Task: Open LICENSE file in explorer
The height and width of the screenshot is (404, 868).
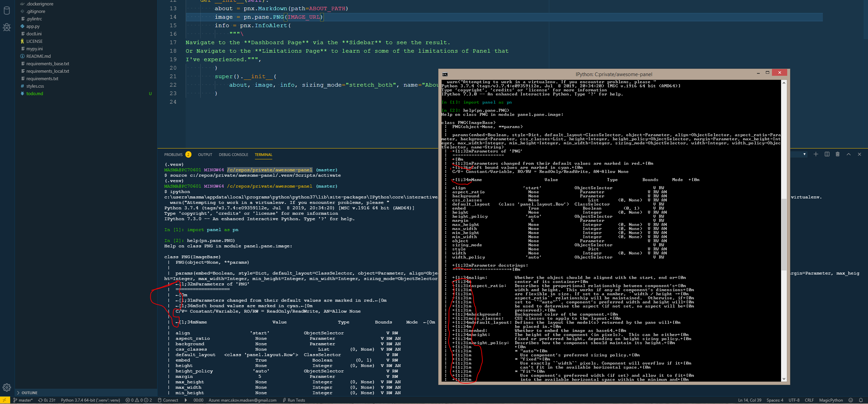Action: coord(34,41)
